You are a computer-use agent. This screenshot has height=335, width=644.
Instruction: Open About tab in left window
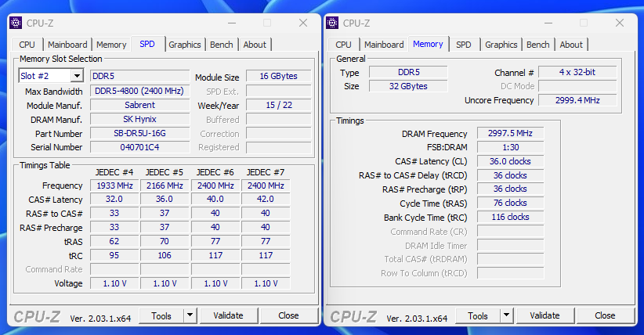point(255,45)
